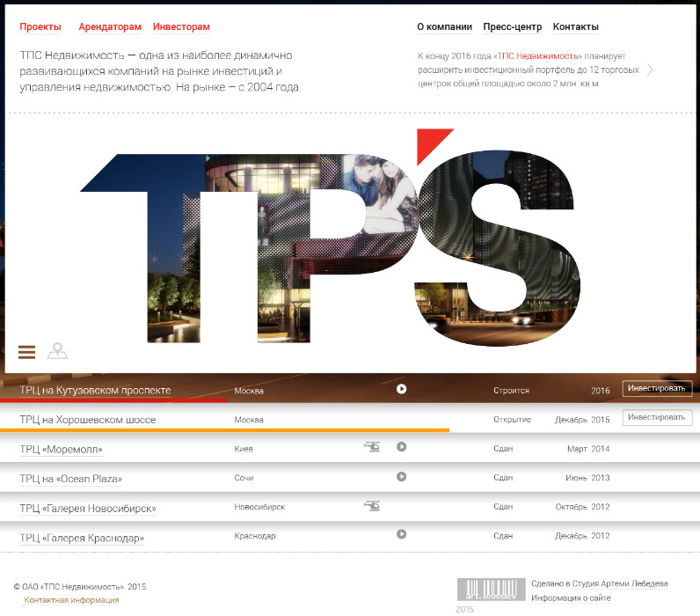Open the Проекты menu item
Viewport: 700px width, 616px height.
[40, 27]
